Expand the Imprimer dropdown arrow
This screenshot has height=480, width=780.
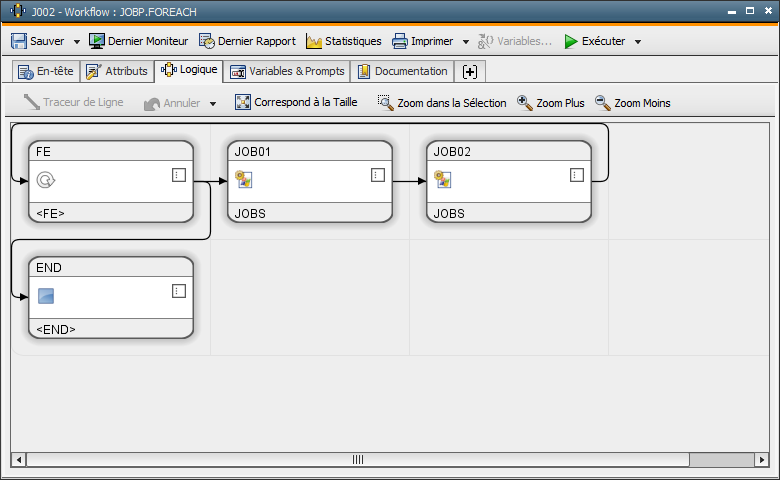(x=465, y=42)
